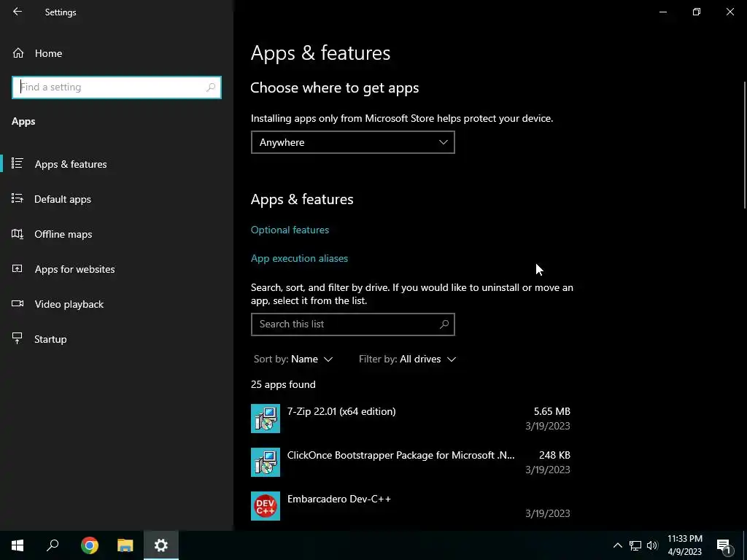Image resolution: width=747 pixels, height=560 pixels.
Task: Open File Explorer from taskbar
Action: (x=125, y=545)
